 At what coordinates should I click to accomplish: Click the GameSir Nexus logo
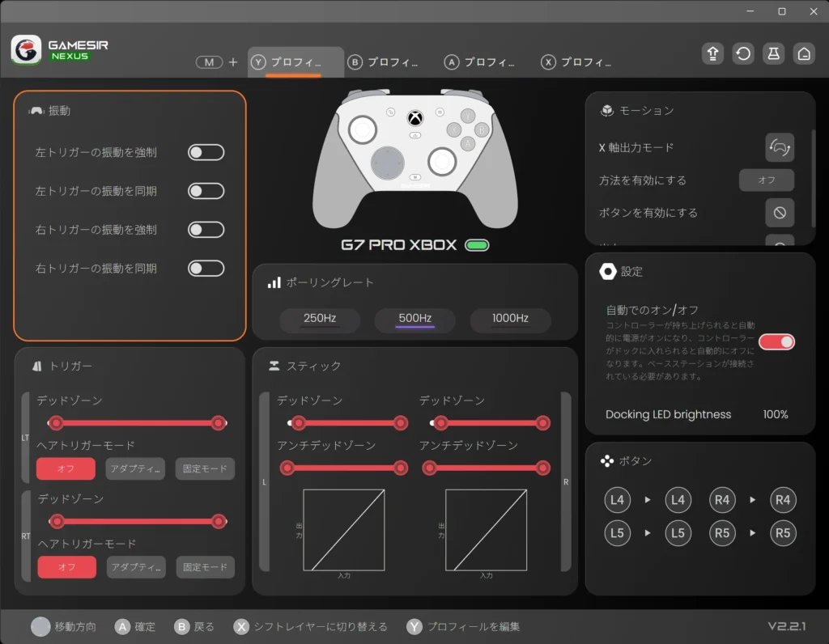[26, 50]
